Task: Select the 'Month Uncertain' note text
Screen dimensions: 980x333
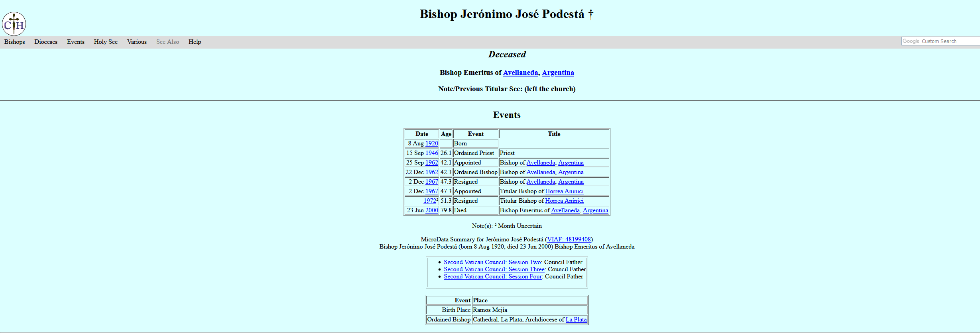Action: (x=520, y=226)
